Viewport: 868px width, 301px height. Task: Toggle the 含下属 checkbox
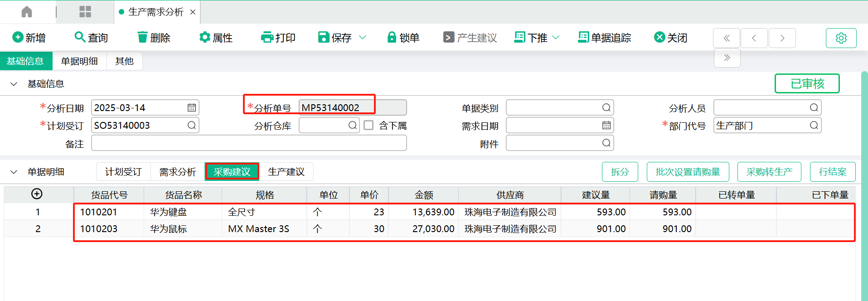(369, 125)
